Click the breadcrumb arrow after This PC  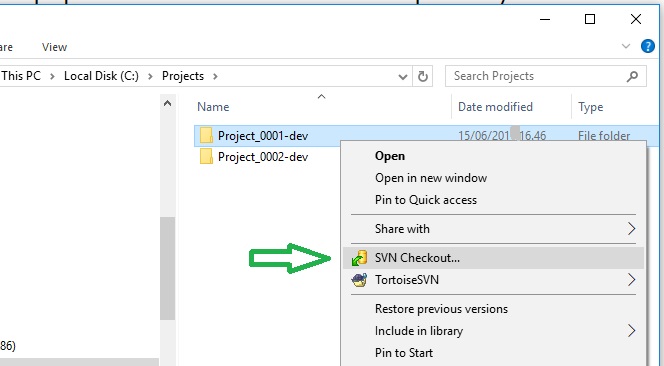tap(52, 77)
